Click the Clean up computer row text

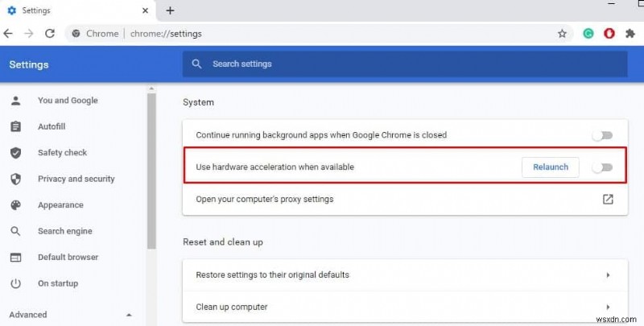232,307
